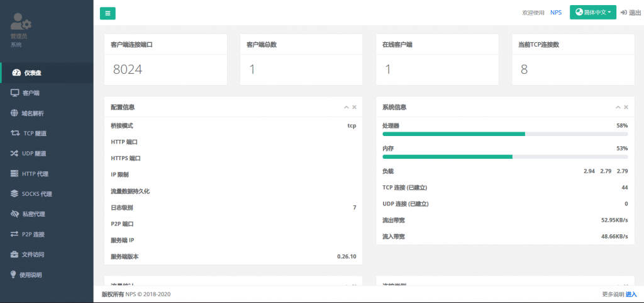This screenshot has height=303, width=644.
Task: Click the 日志级别 value 7
Action: click(355, 208)
